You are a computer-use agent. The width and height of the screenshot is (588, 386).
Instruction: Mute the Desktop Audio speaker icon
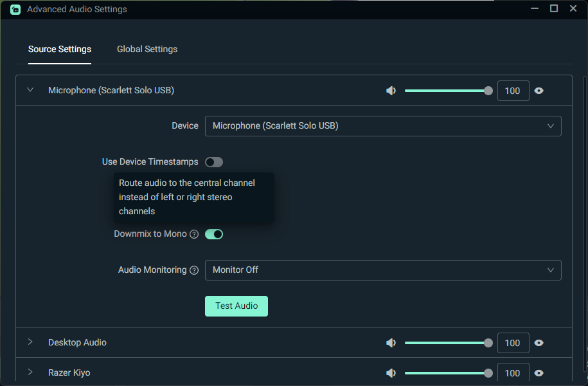tap(391, 342)
